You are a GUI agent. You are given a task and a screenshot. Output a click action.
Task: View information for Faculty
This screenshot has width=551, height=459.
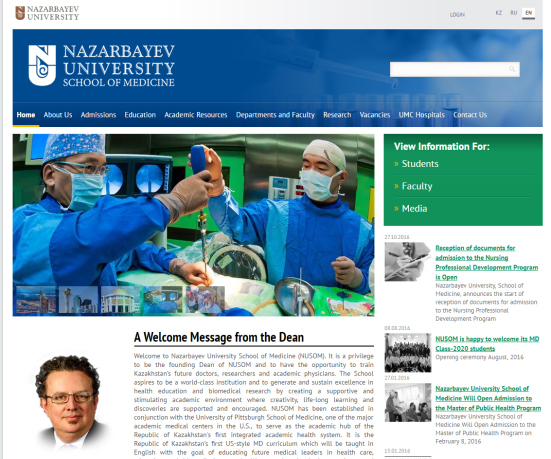pyautogui.click(x=417, y=186)
